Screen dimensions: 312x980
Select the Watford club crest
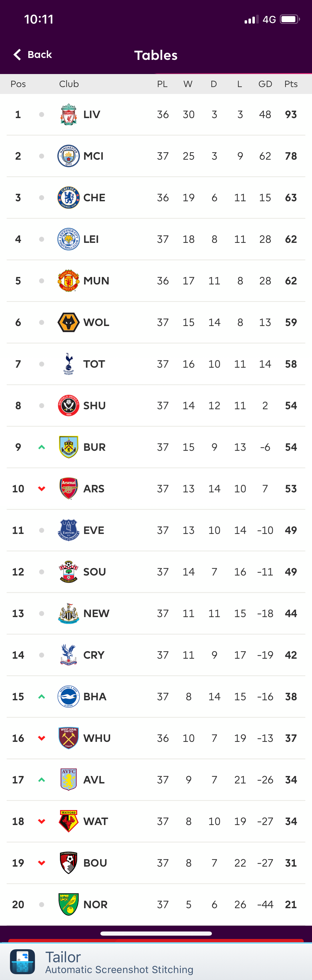pos(69,821)
